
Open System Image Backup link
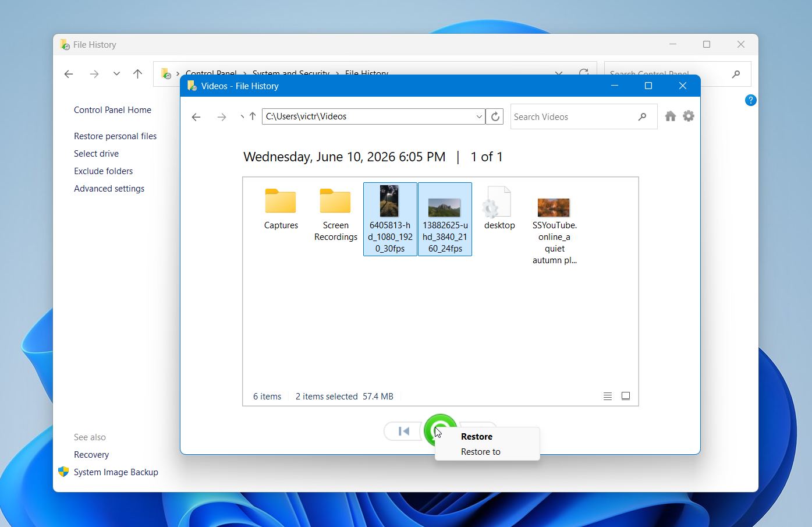point(116,472)
